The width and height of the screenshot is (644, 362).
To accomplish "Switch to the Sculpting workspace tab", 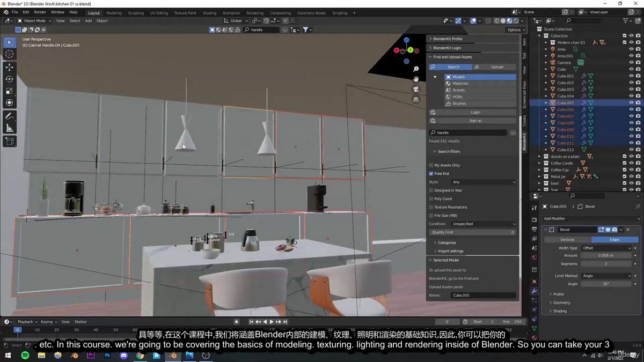I will point(136,13).
